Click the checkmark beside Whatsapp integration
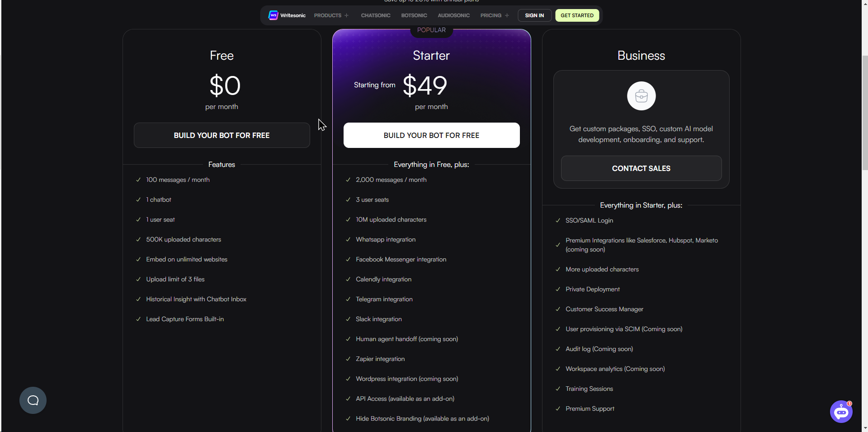Viewport: 868px width, 432px height. coord(348,239)
